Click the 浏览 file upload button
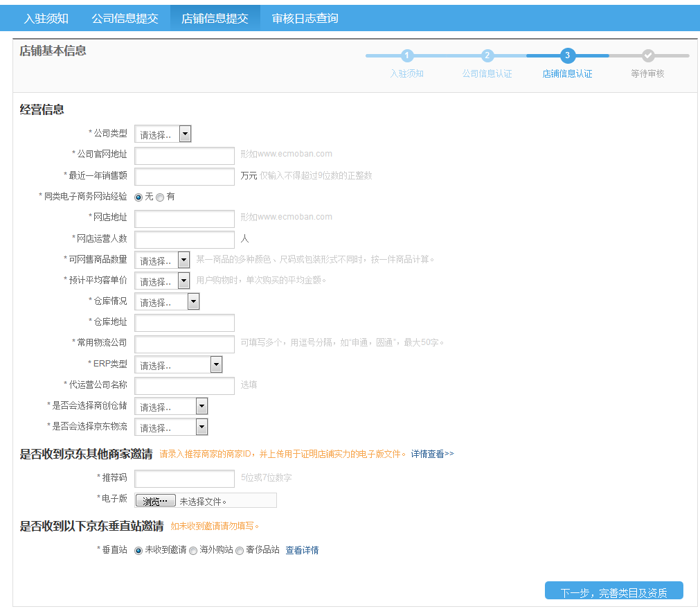Viewport: 700px width, 609px height. pos(155,501)
